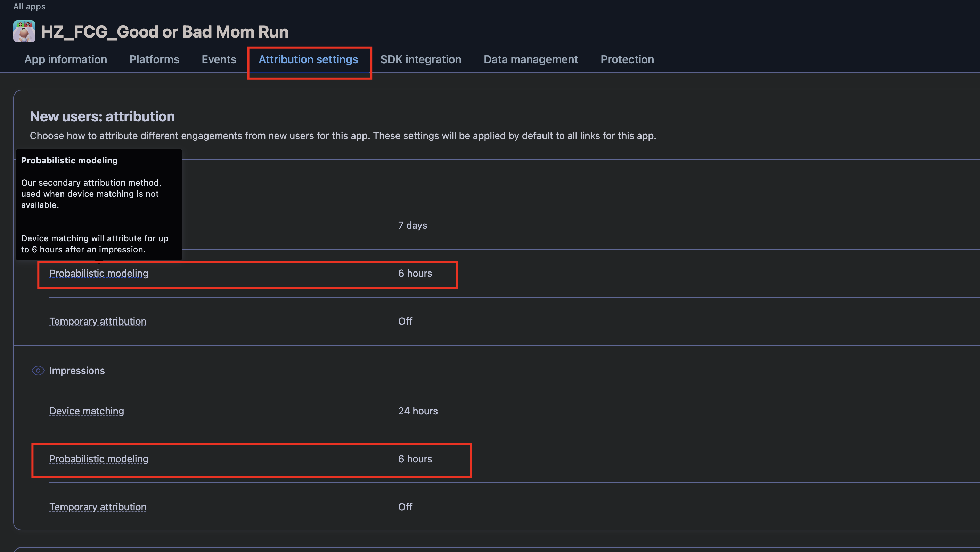Click Probabilistic modeling link above Temporary attribution Off
This screenshot has width=980, height=552.
[99, 273]
